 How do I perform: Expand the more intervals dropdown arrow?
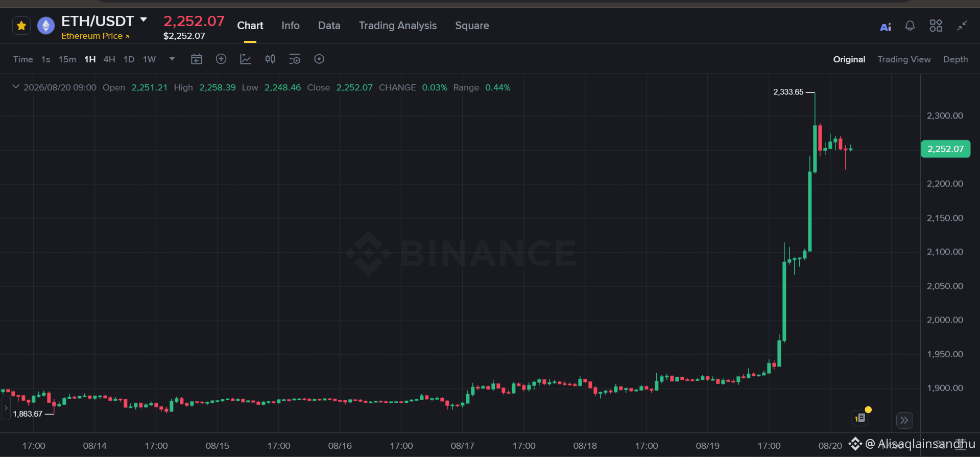[x=172, y=59]
